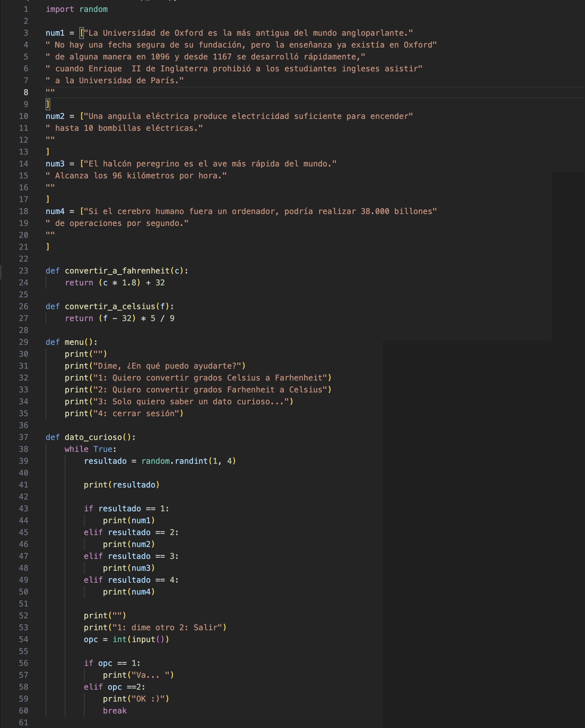This screenshot has width=585, height=728.
Task: Click the 'if opc == 1:' condition
Action: click(112, 663)
